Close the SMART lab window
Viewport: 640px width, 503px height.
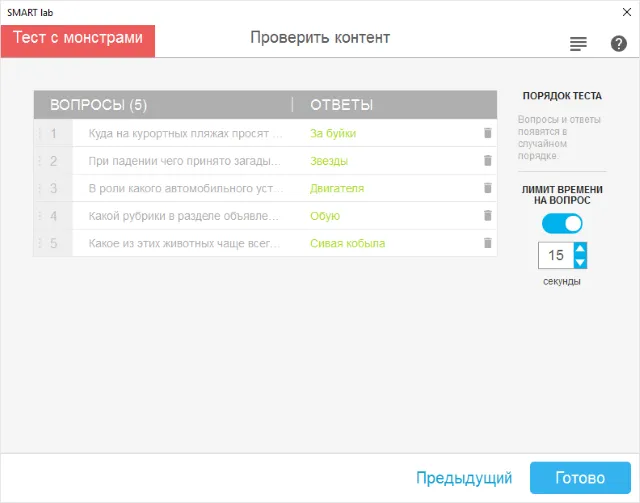tap(627, 12)
